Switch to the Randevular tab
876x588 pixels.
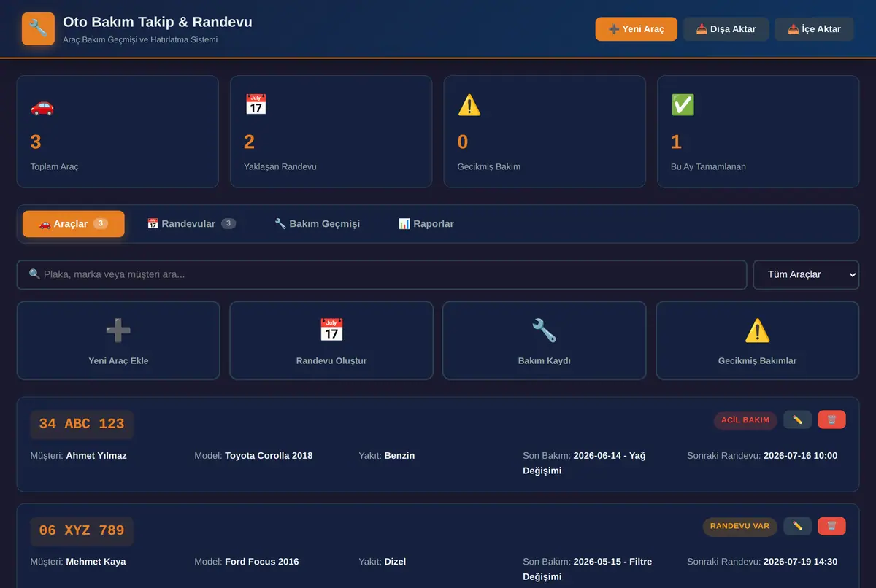click(x=191, y=224)
